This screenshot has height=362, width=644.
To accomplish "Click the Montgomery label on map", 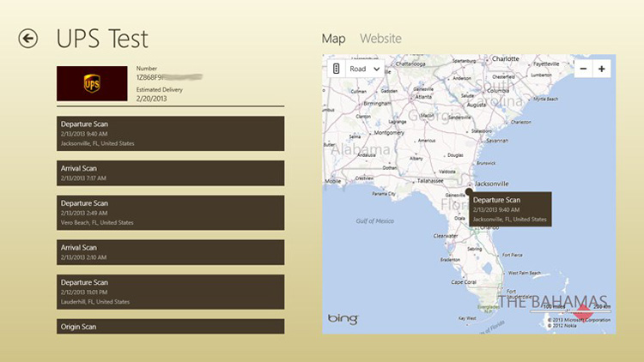I will tap(389, 133).
